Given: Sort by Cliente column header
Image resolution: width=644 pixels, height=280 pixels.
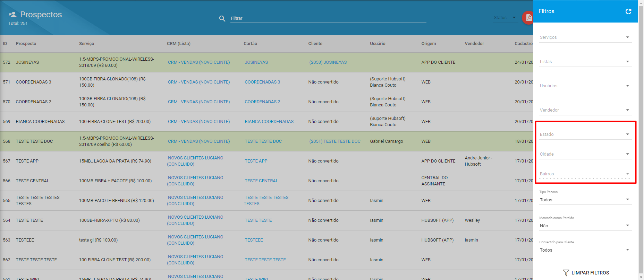Looking at the screenshot, I should [x=315, y=44].
